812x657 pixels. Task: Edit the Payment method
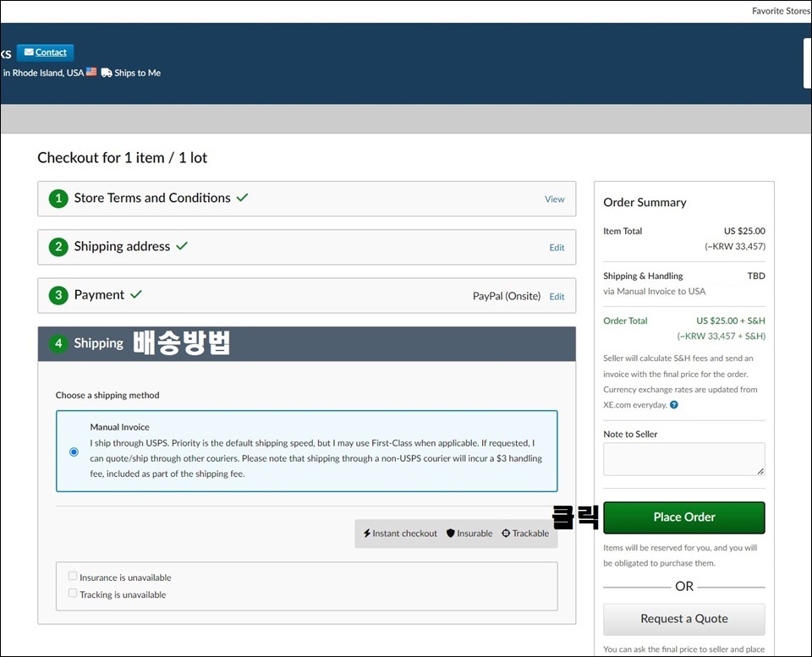[557, 297]
